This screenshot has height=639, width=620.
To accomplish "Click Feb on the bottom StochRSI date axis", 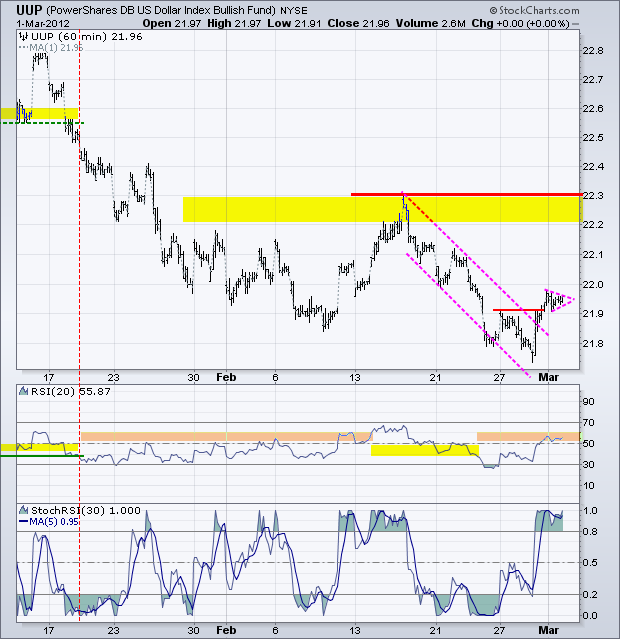I will 226,630.
